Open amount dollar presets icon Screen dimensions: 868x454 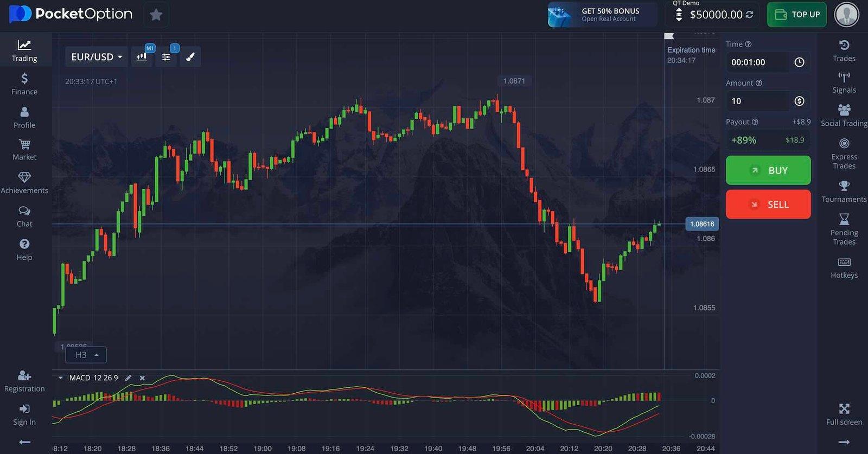pos(799,101)
